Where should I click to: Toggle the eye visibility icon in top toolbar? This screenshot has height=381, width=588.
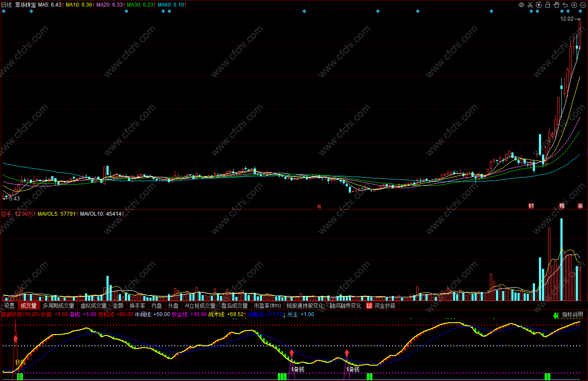click(x=521, y=5)
